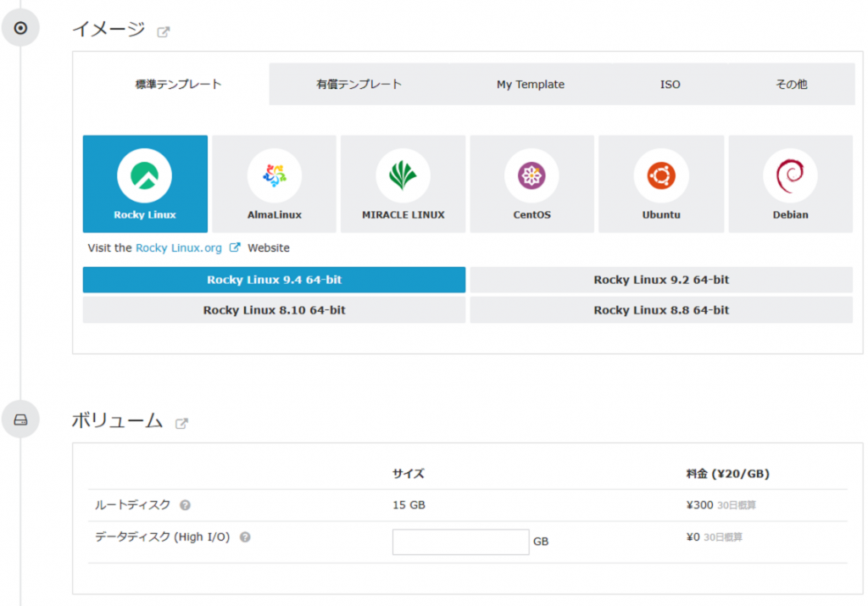The image size is (868, 606).
Task: Click the イメージ section heading
Action: point(109,29)
